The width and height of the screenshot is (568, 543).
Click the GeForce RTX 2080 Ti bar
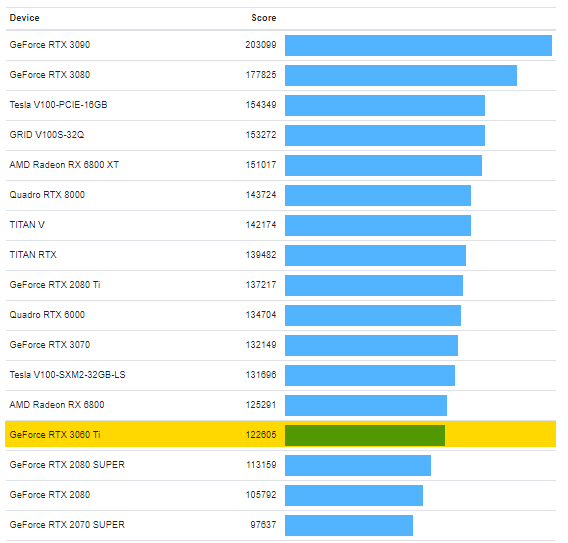pos(374,286)
